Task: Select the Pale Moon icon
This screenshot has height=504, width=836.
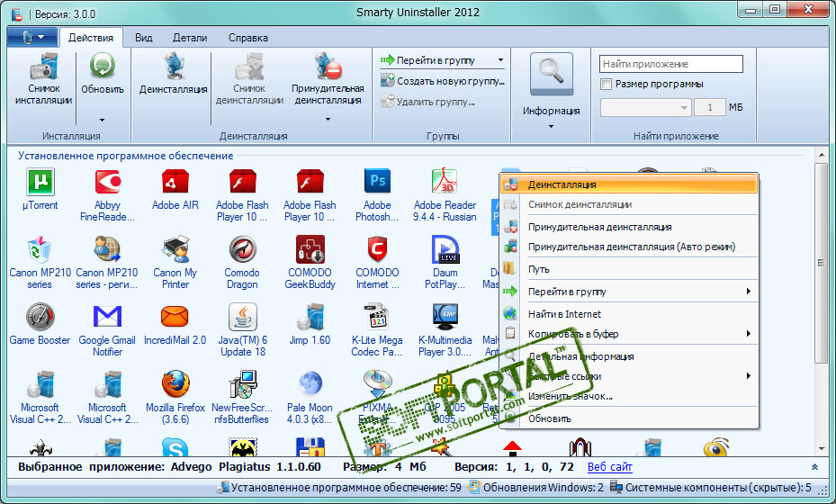Action: click(x=310, y=384)
